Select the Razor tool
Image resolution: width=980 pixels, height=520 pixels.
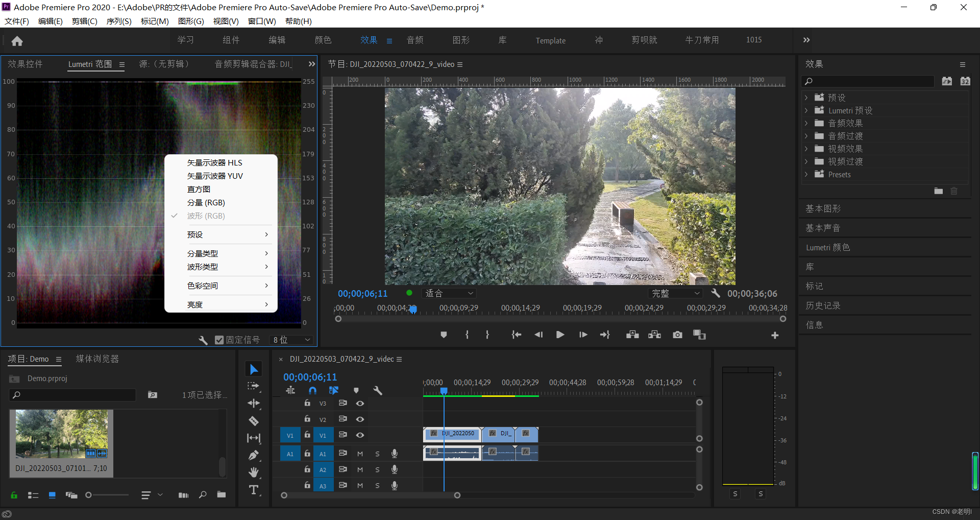(x=254, y=421)
